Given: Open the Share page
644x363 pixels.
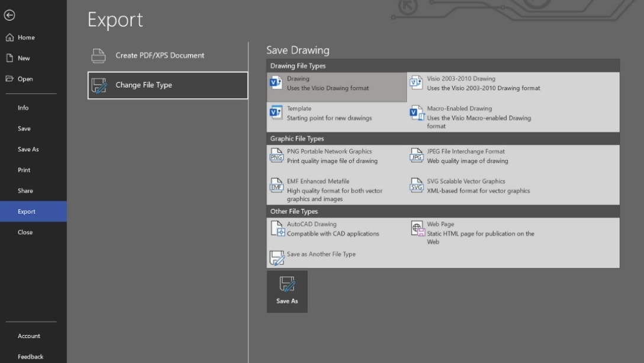Looking at the screenshot, I should [33, 191].
